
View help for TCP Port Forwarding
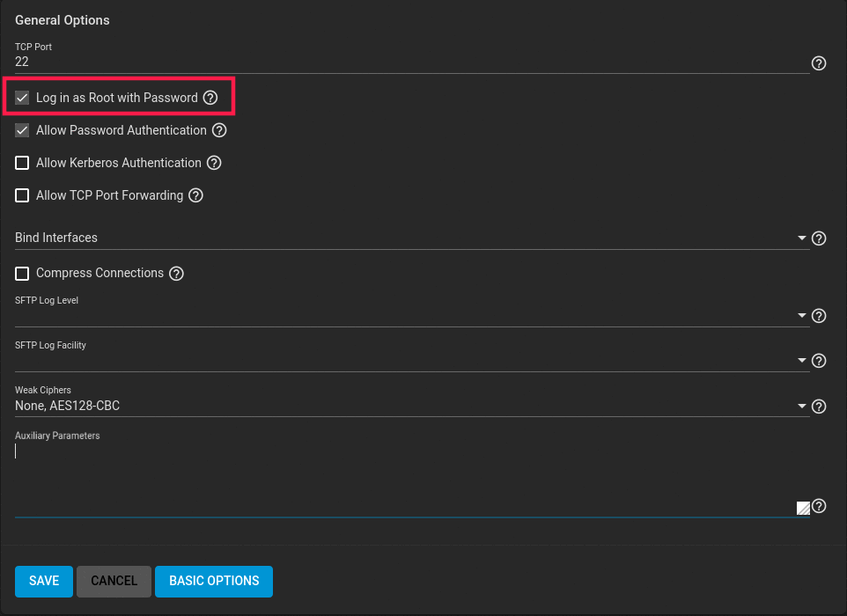coord(195,195)
